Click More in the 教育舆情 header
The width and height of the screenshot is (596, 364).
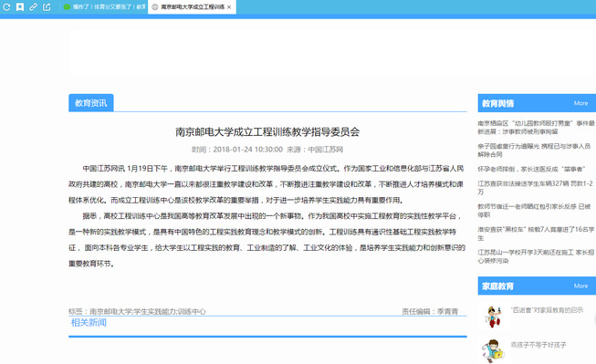coord(580,103)
